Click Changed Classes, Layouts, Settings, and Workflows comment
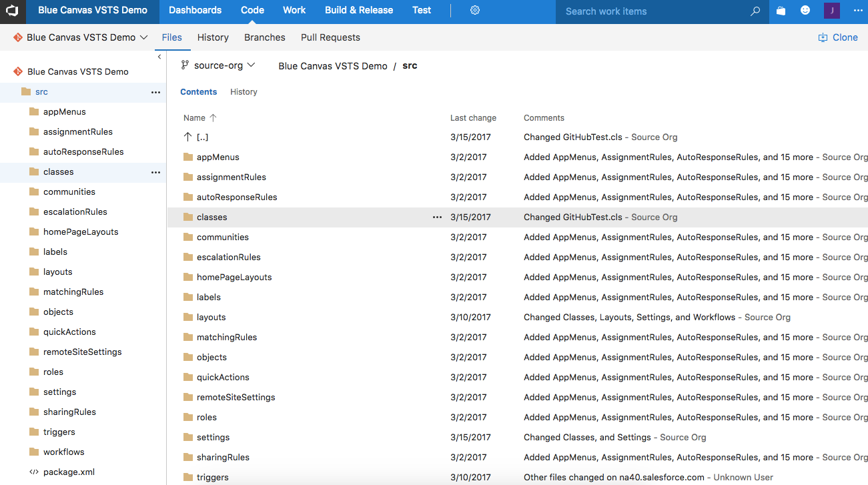The image size is (868, 485). (x=630, y=318)
